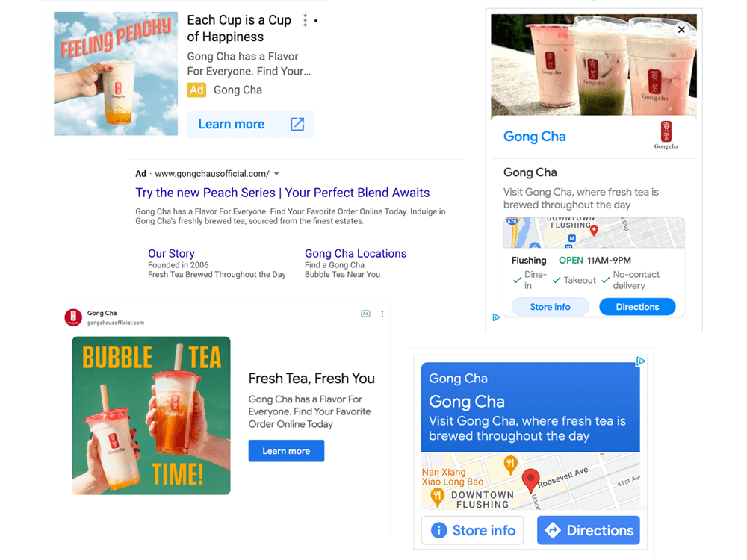Click the red map pin on Roosevelt Ave
The width and height of the screenshot is (747, 560).
(530, 480)
